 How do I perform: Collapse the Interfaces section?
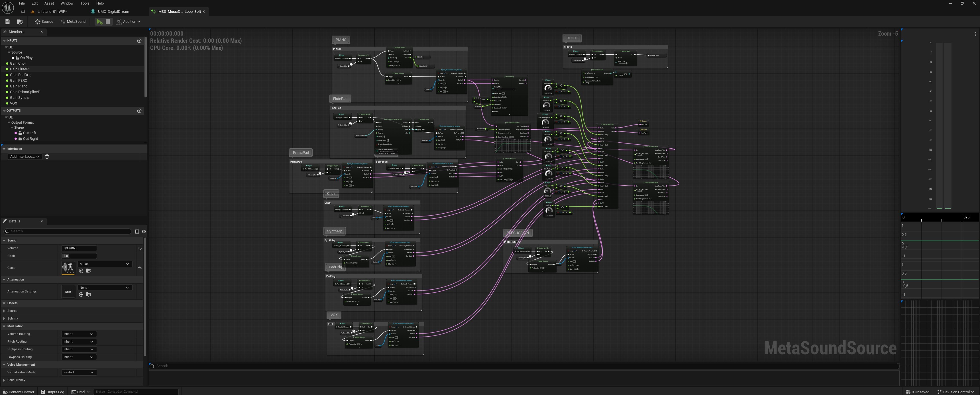4,149
